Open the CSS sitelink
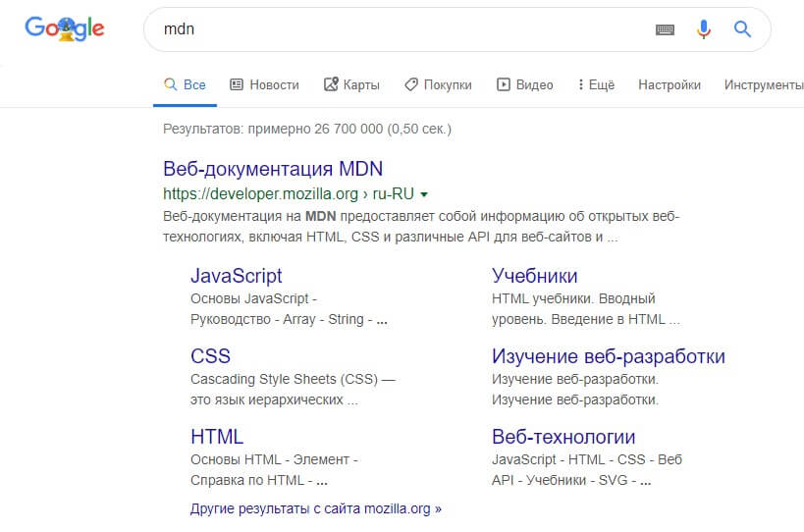This screenshot has width=804, height=532. [x=210, y=356]
